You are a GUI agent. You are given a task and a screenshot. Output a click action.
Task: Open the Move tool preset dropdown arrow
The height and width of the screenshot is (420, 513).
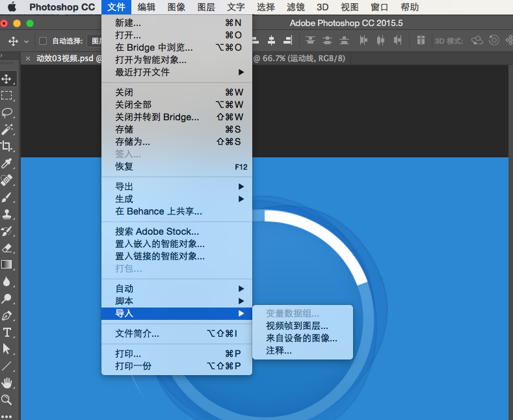click(x=26, y=42)
